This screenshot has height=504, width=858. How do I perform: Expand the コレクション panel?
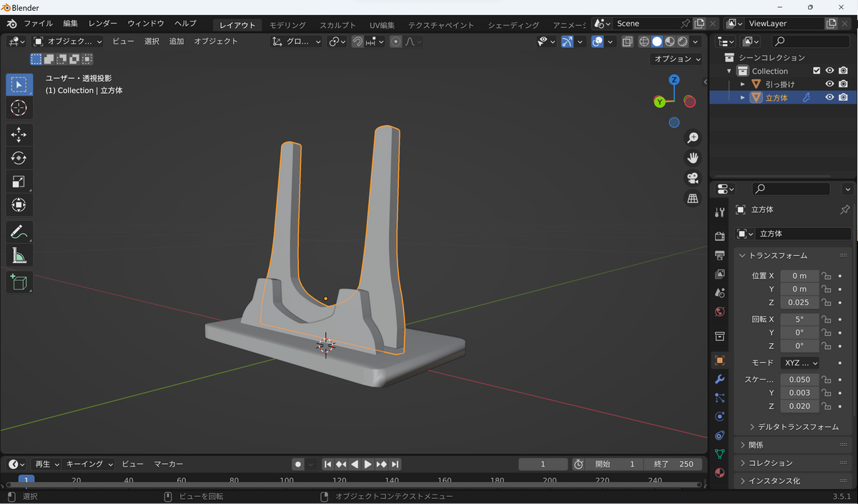pyautogui.click(x=794, y=463)
